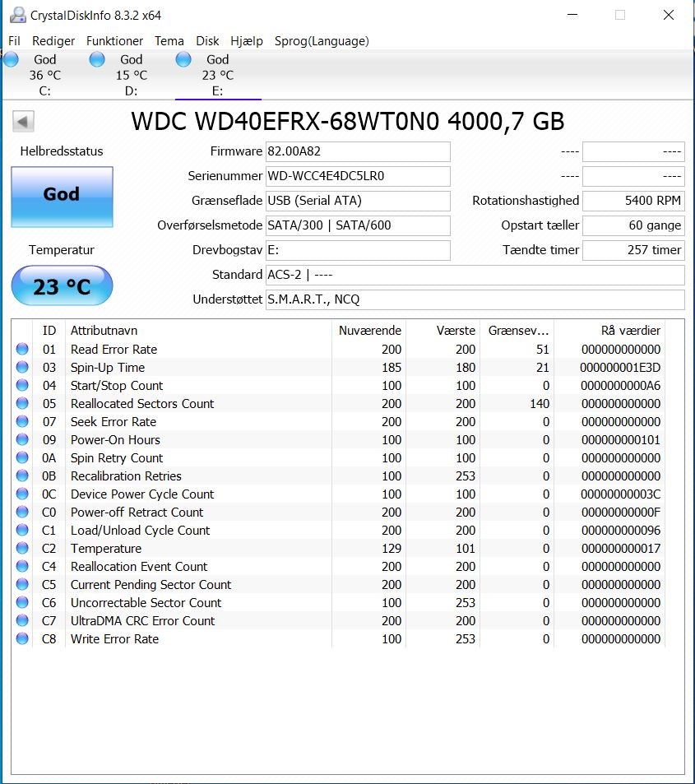This screenshot has width=695, height=784.
Task: Click status orb beside Current Pending Sector Count
Action: (22, 584)
